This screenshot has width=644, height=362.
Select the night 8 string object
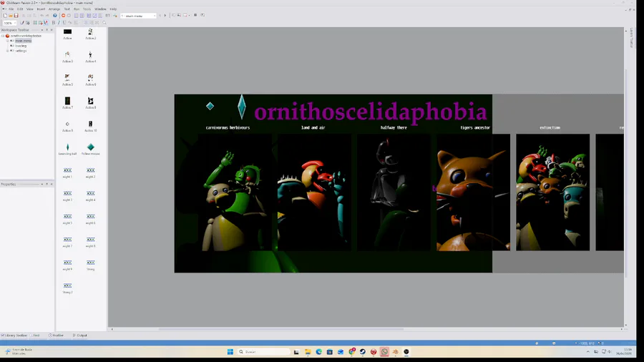point(90,239)
